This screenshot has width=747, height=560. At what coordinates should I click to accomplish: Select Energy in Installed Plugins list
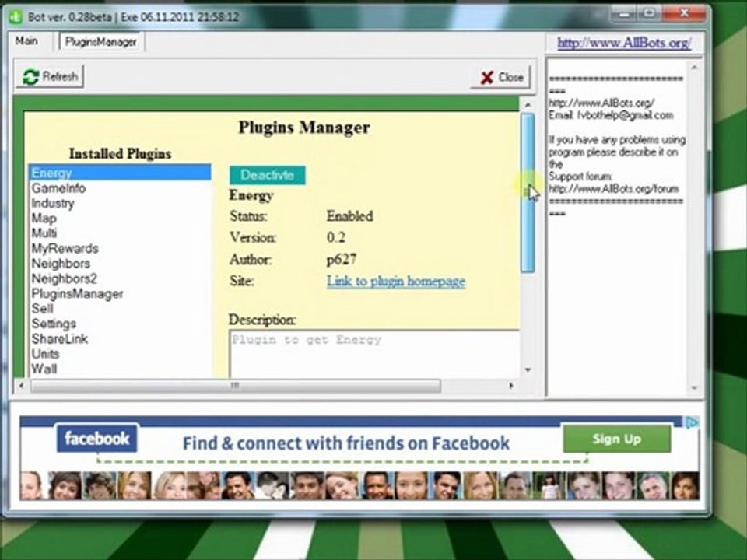pyautogui.click(x=120, y=173)
